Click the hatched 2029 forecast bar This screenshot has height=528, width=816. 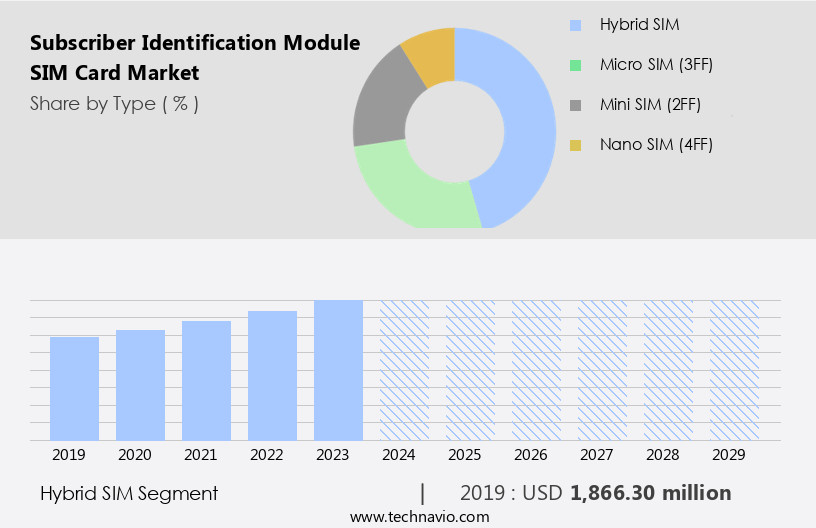coord(734,370)
